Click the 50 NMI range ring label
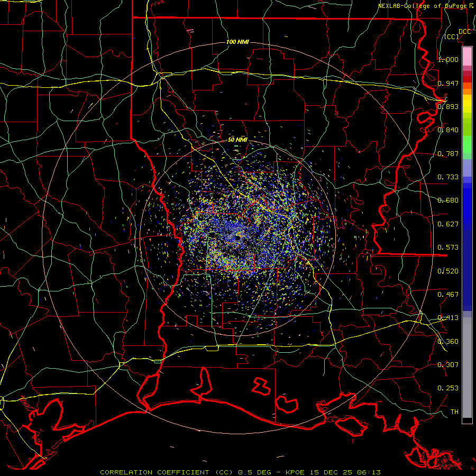Screen dimensions: 476x476 coord(237,140)
